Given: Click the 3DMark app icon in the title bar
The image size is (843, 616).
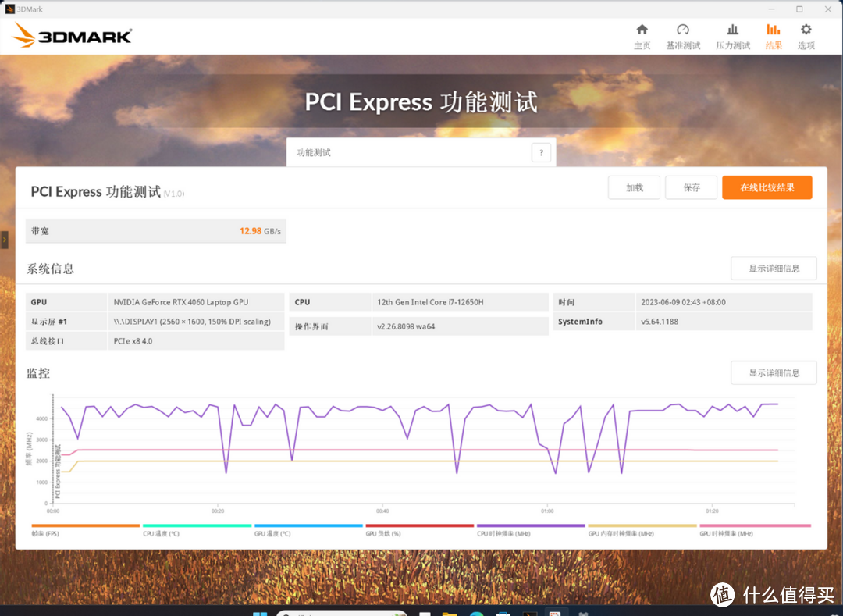Looking at the screenshot, I should (9, 9).
